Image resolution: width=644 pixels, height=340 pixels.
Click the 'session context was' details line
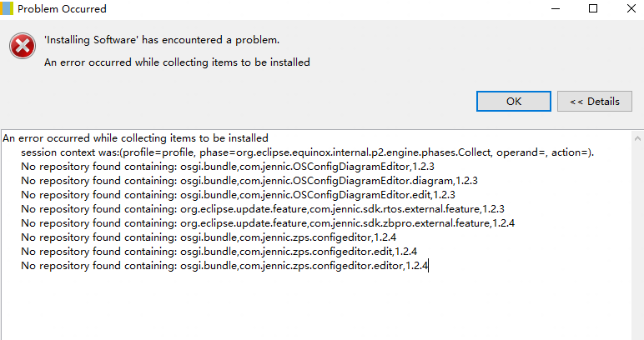[307, 153]
